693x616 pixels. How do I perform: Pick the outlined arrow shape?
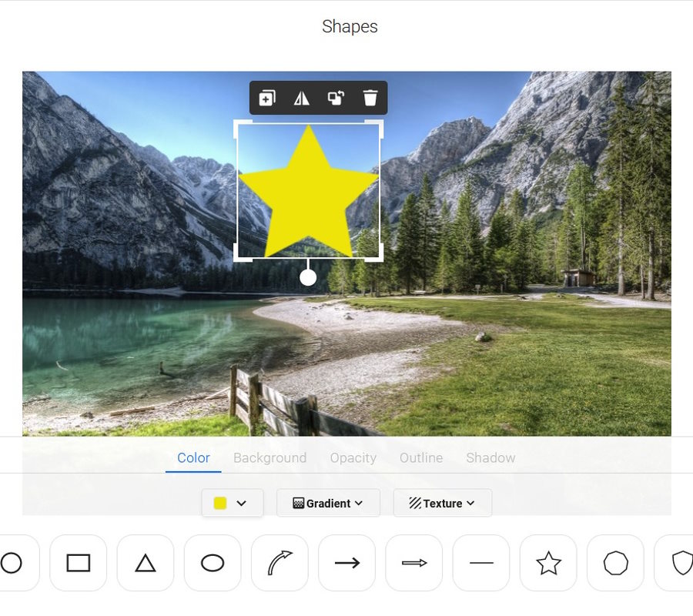[414, 564]
